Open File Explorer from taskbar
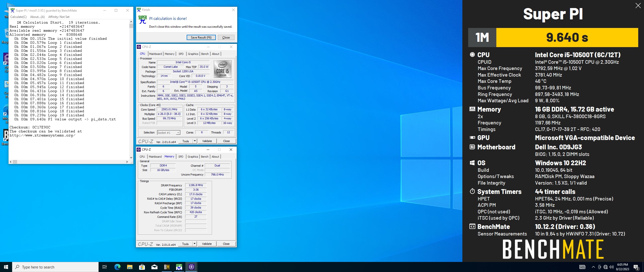 click(130, 267)
